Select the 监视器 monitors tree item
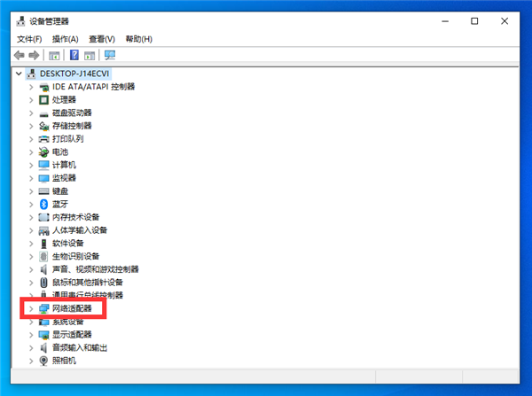Viewport: 532px width, 396px height. pyautogui.click(x=64, y=178)
